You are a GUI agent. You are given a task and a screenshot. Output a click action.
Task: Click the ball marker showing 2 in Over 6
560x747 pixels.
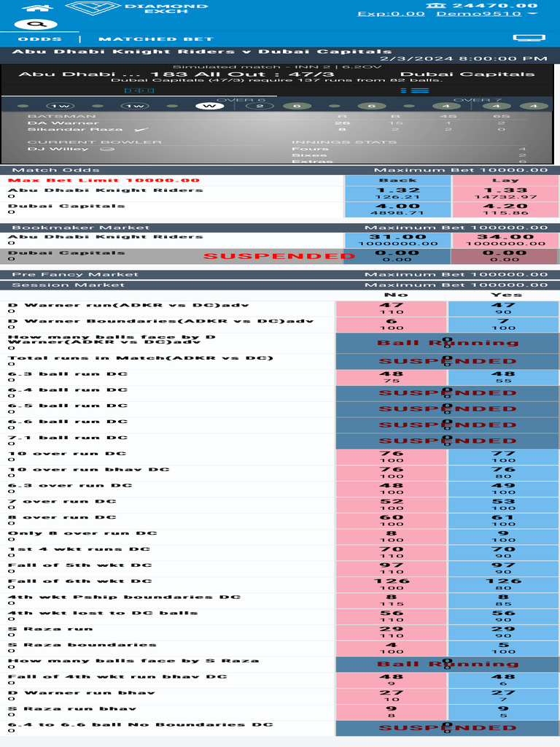260,106
